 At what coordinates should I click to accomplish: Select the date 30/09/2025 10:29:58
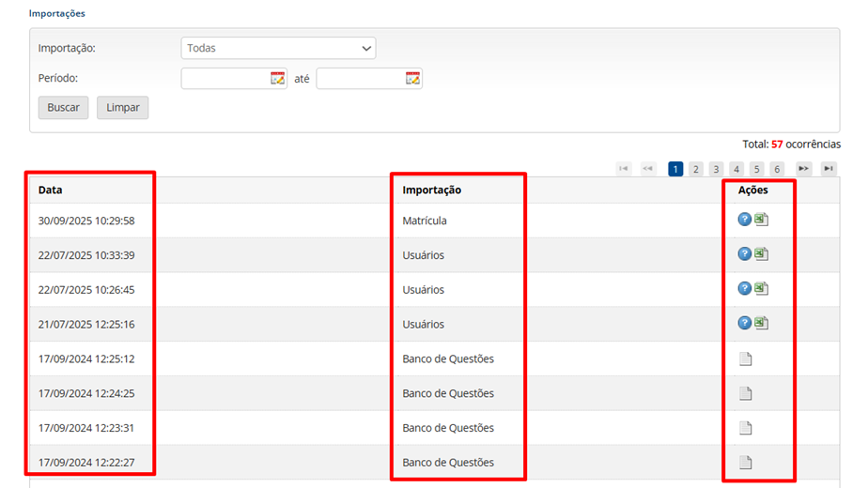[x=86, y=221]
